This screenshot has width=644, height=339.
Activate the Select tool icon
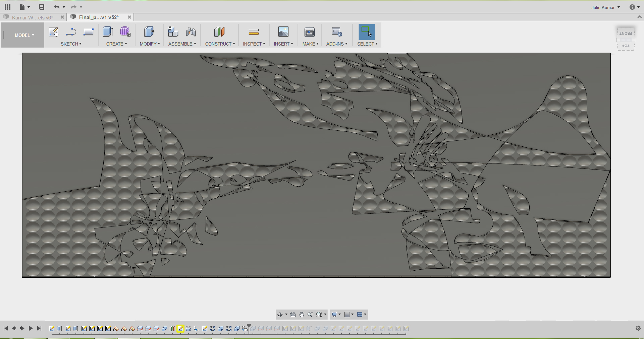pyautogui.click(x=367, y=32)
